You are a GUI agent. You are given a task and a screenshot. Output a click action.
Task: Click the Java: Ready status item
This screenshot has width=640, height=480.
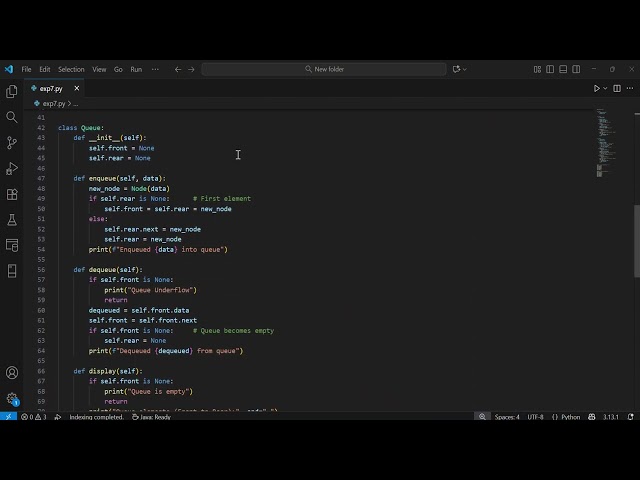click(x=151, y=417)
